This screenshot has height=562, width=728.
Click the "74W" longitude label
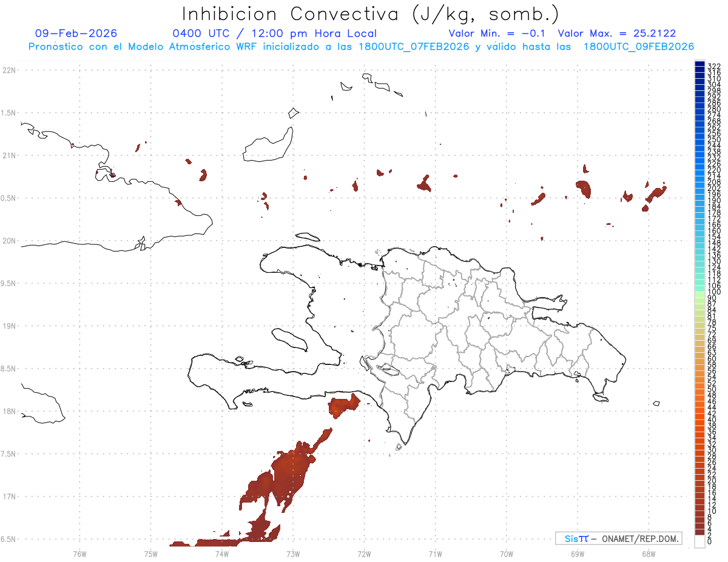(x=222, y=554)
